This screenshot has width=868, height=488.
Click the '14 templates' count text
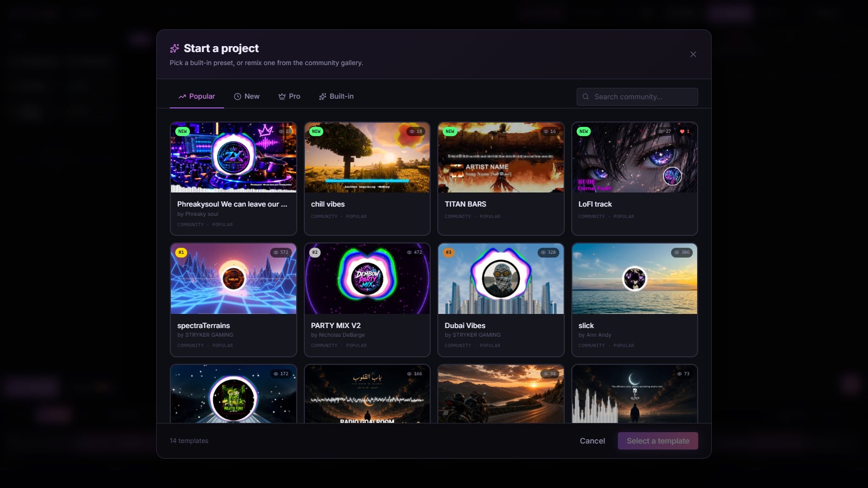189,441
